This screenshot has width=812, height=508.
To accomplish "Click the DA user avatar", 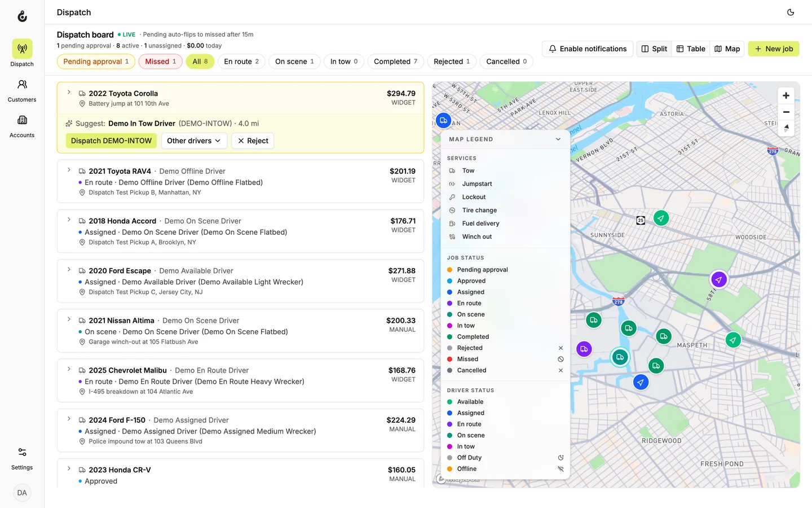I will [x=22, y=493].
